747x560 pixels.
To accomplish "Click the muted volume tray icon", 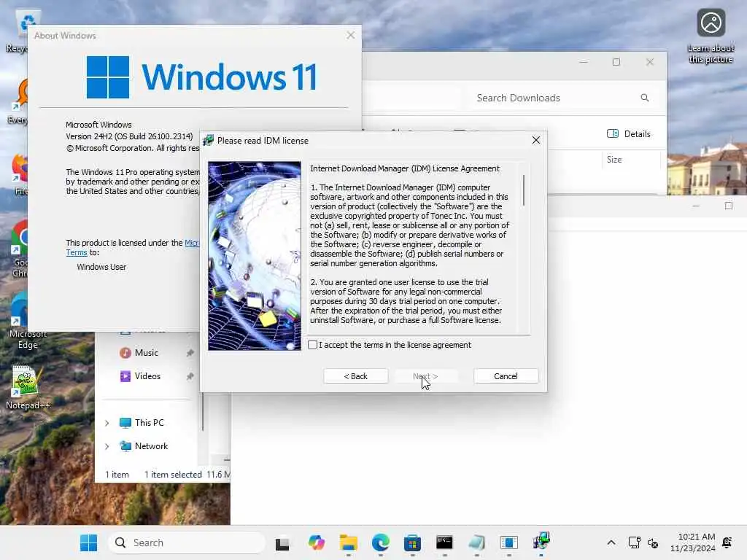I will tap(653, 542).
